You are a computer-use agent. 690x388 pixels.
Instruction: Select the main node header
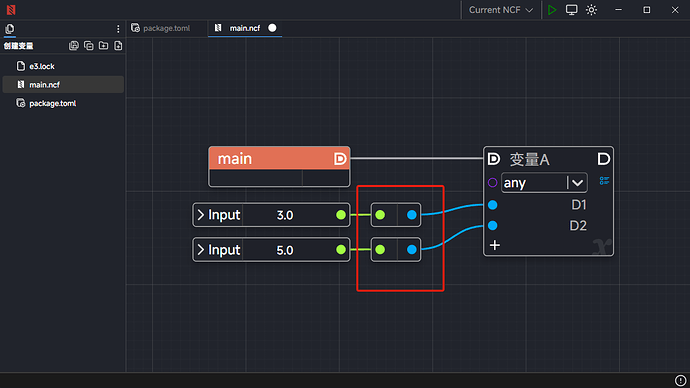(x=279, y=158)
